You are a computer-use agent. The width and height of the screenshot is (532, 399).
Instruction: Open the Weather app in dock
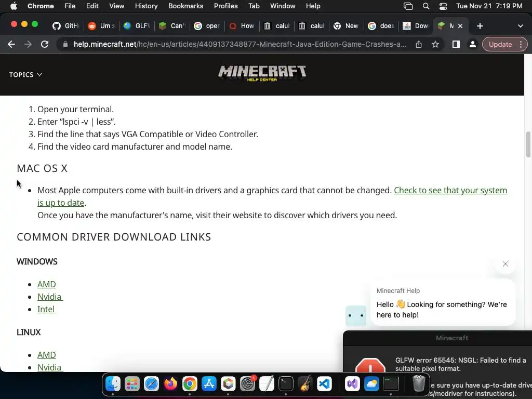pos(371,384)
